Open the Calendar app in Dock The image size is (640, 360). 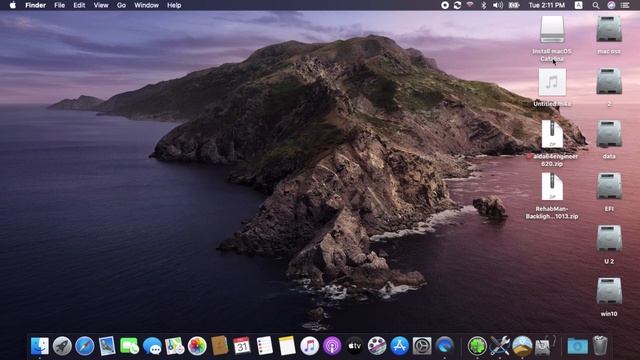pyautogui.click(x=242, y=346)
